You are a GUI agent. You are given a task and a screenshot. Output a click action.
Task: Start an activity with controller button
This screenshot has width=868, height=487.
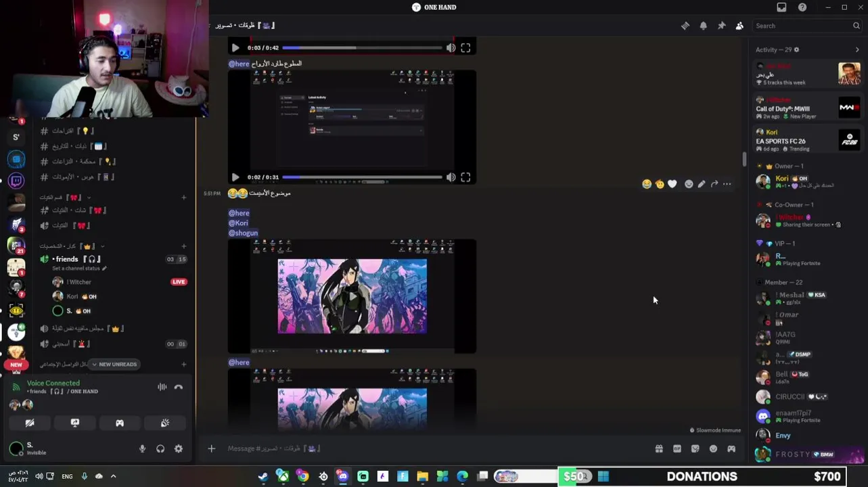click(120, 423)
